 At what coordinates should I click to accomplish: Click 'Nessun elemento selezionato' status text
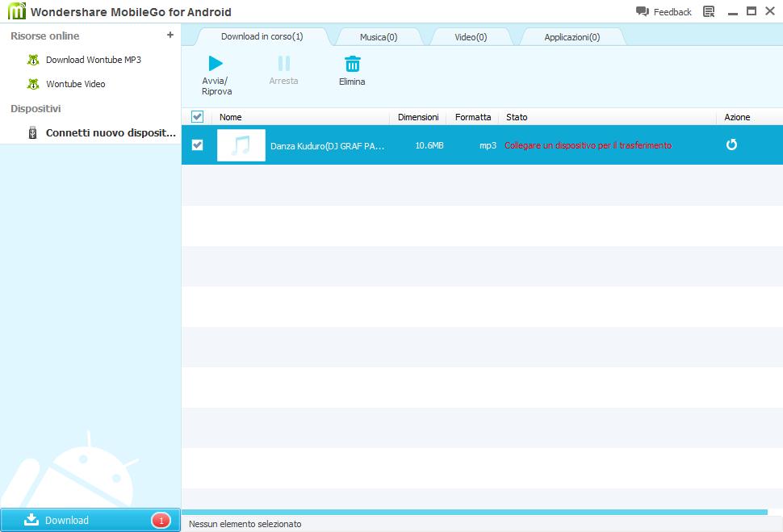click(x=245, y=524)
